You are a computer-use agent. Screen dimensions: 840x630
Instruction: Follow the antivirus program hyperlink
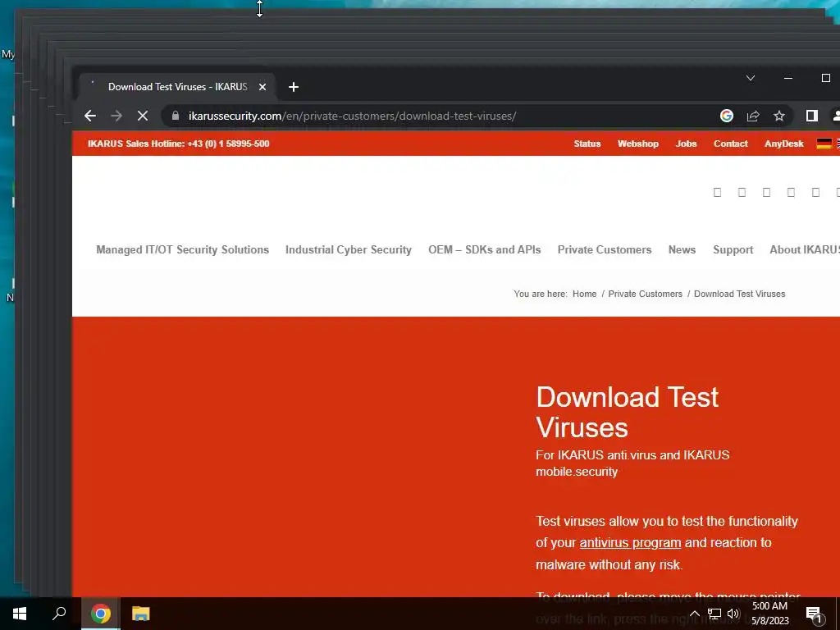pos(630,543)
